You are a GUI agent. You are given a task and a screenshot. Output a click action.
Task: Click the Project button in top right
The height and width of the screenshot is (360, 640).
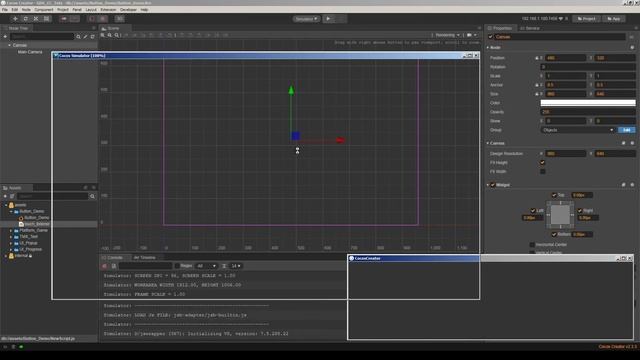point(587,19)
